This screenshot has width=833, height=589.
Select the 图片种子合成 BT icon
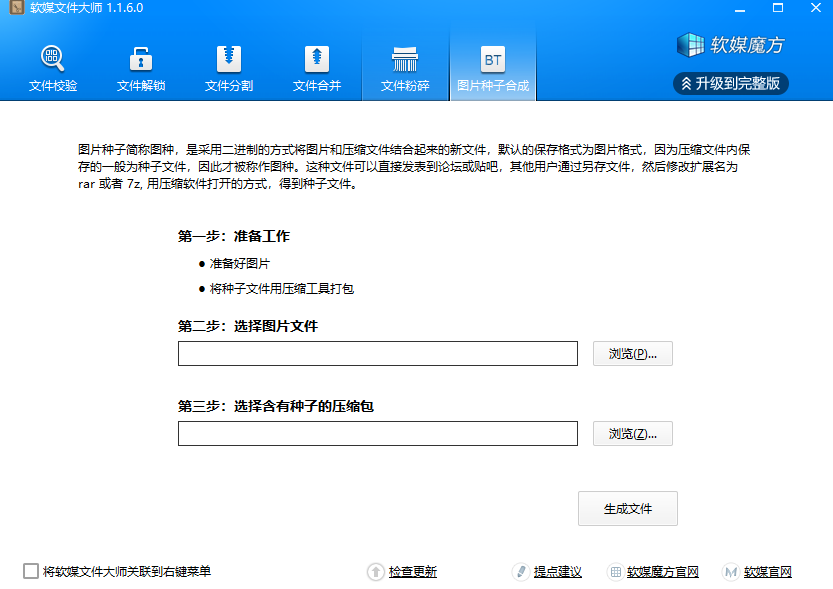(493, 59)
